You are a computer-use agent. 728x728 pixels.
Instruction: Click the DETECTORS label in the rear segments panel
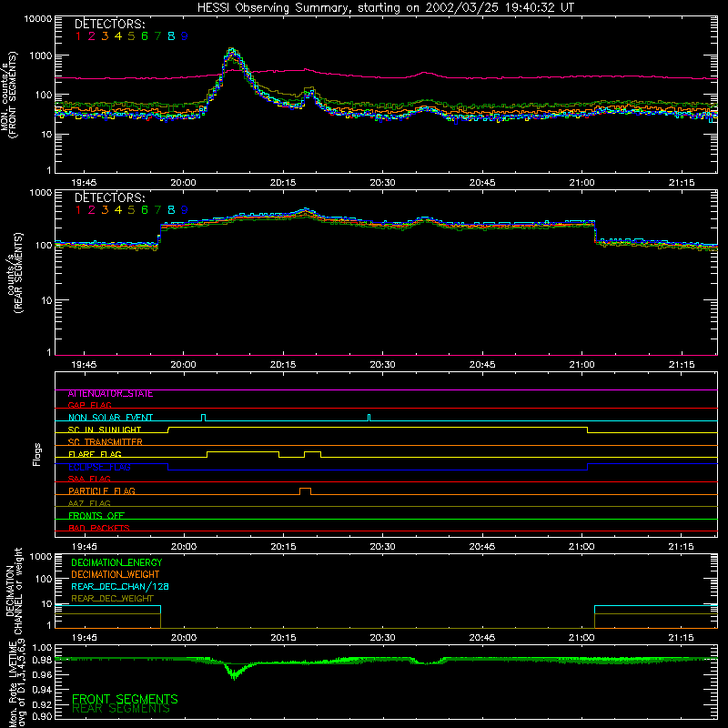tap(109, 197)
